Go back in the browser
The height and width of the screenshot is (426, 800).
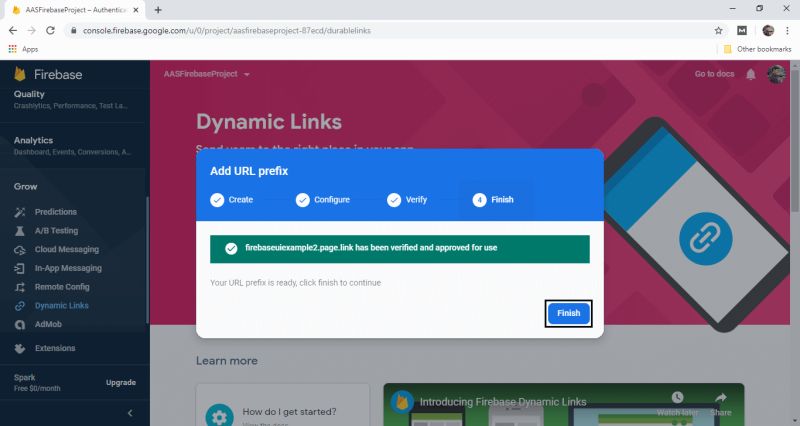click(13, 31)
